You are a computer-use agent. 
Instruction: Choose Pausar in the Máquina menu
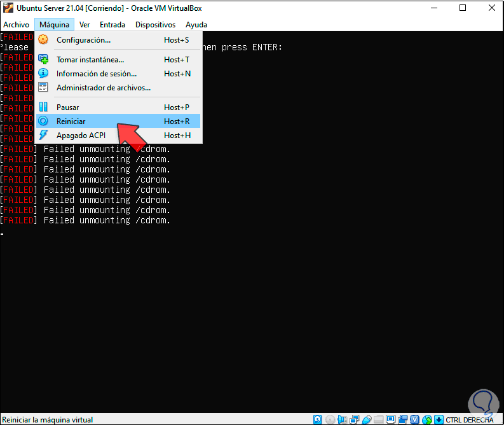(x=118, y=107)
